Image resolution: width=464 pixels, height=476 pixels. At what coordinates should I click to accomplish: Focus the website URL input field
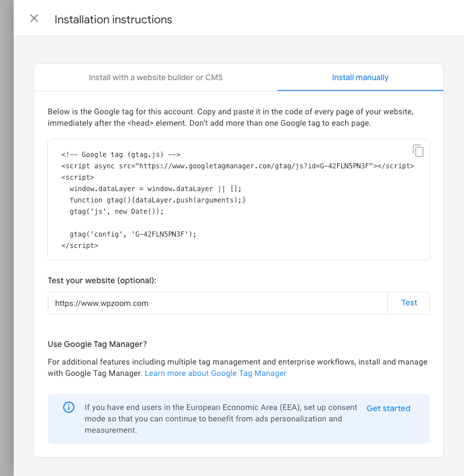pyautogui.click(x=218, y=303)
